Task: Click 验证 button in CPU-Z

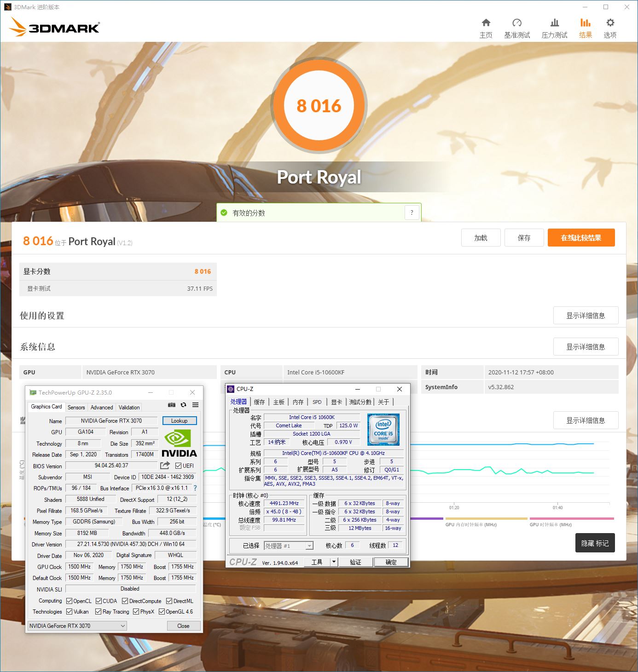Action: click(355, 562)
